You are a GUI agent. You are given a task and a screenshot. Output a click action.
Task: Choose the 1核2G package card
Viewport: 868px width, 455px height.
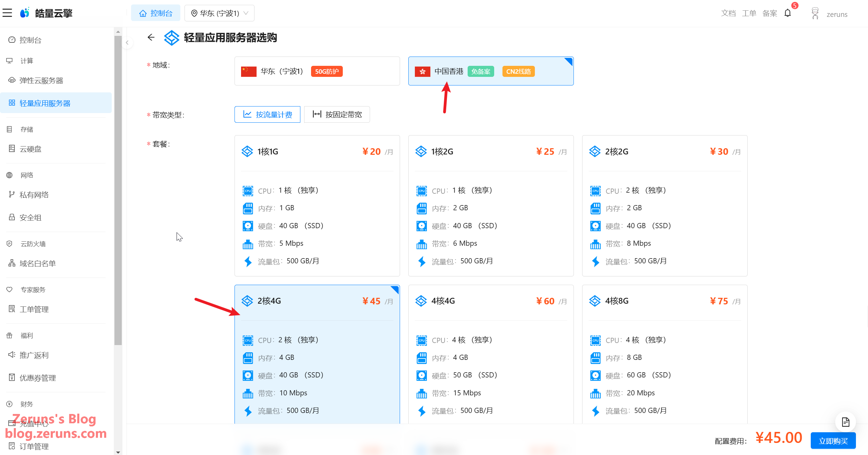[490, 205]
